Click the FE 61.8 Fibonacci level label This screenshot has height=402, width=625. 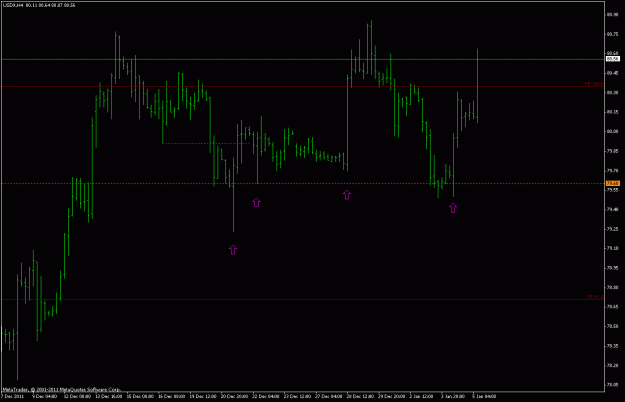coord(595,297)
